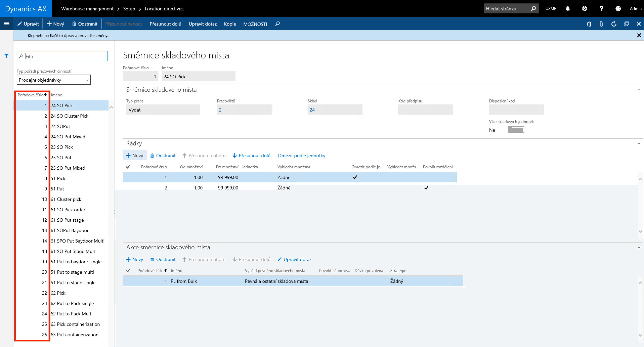Open Typ pořadí pracovních činností dropdown
This screenshot has width=644, height=347.
[54, 80]
